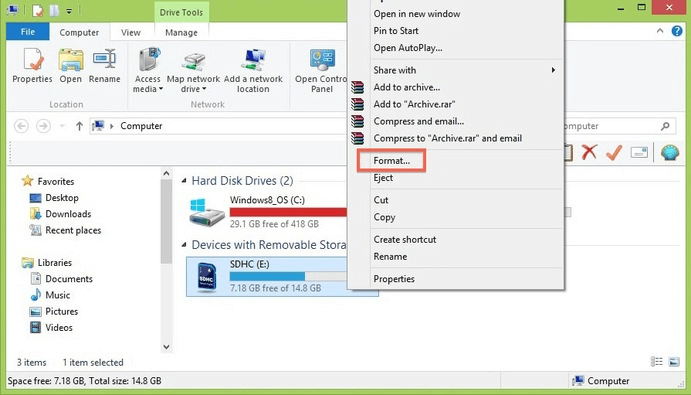Open Music library
Screen dimensions: 691x395
[x=57, y=295]
